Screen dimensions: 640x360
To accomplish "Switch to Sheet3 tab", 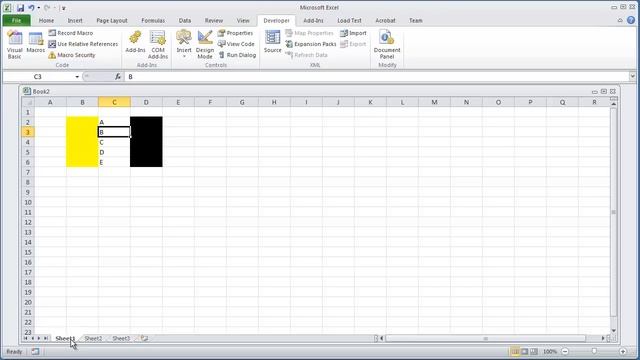I will pos(121,338).
